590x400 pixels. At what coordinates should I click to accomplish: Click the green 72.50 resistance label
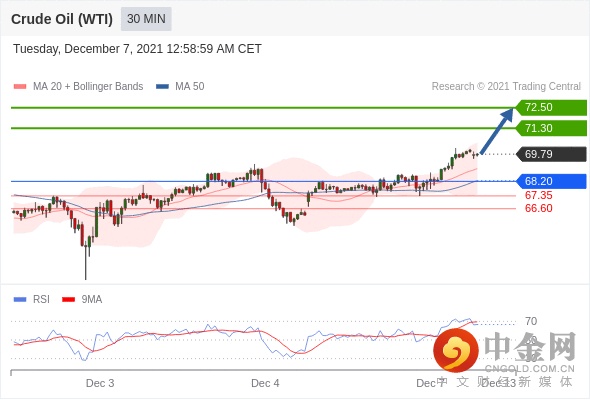tap(551, 108)
